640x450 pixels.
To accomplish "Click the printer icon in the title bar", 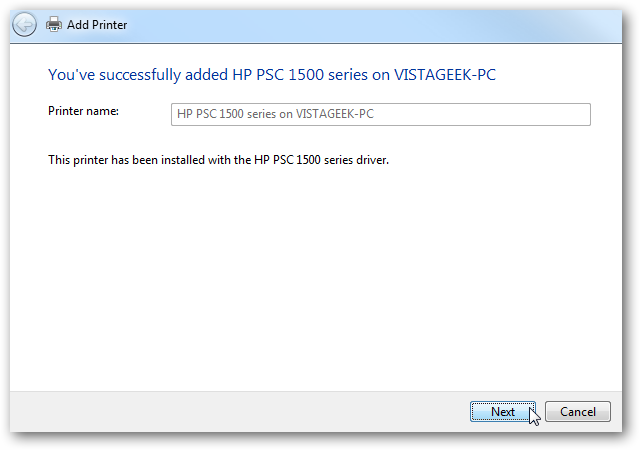I will tap(54, 25).
